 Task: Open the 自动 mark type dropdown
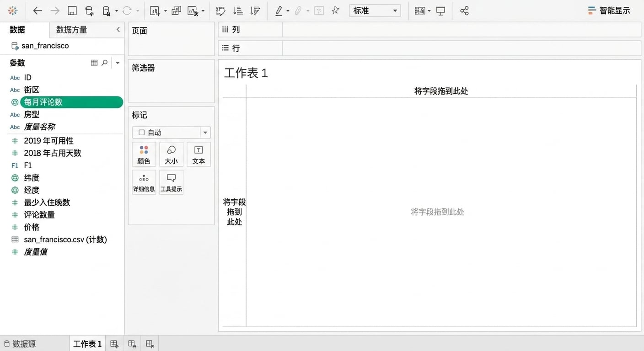coord(171,133)
